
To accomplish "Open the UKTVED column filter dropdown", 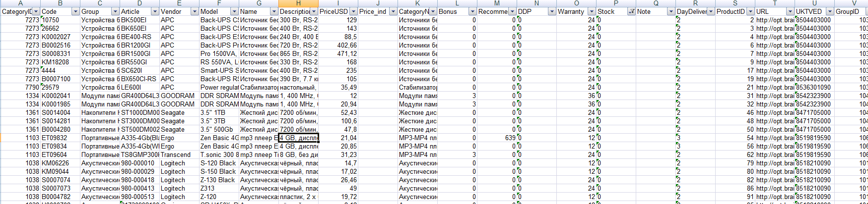I will click(830, 11).
